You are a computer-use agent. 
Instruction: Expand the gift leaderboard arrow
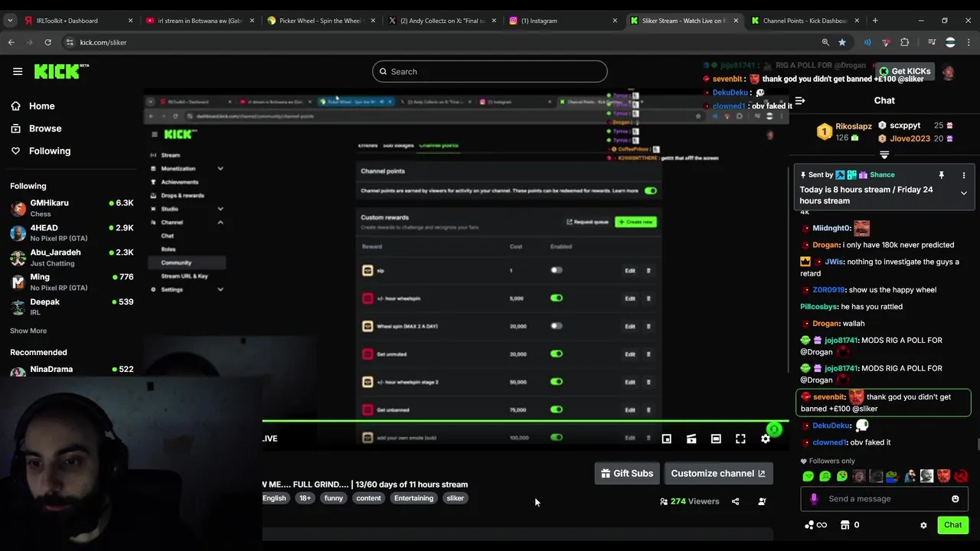[884, 155]
